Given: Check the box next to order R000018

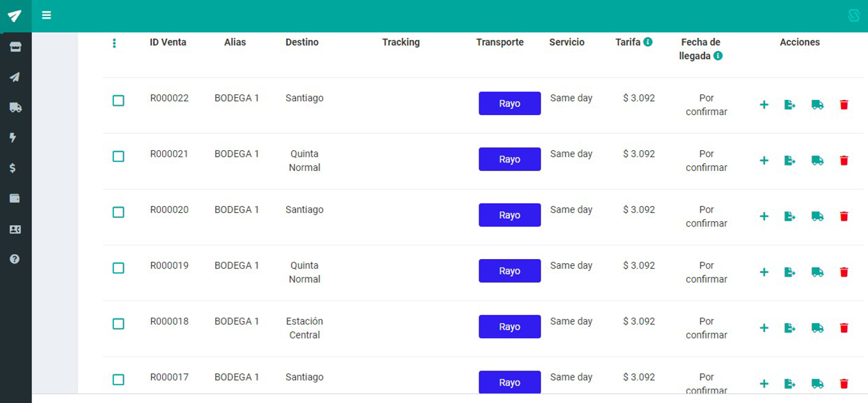Looking at the screenshot, I should 119,324.
